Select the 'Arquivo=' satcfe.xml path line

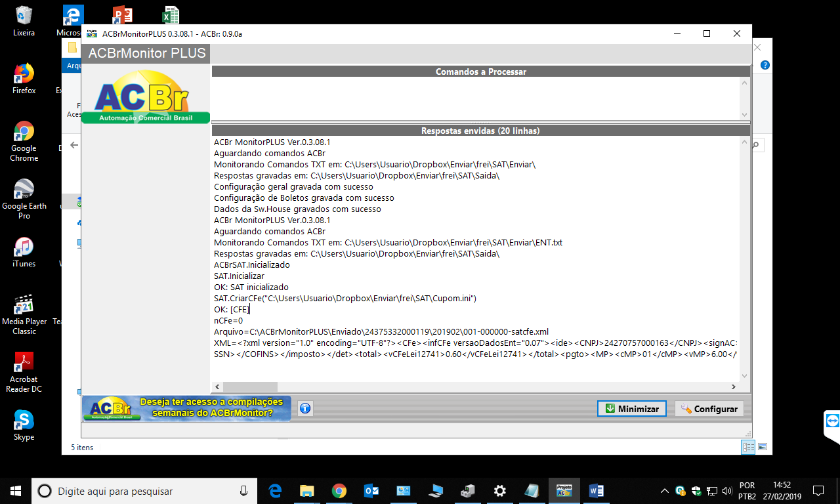coord(381,331)
